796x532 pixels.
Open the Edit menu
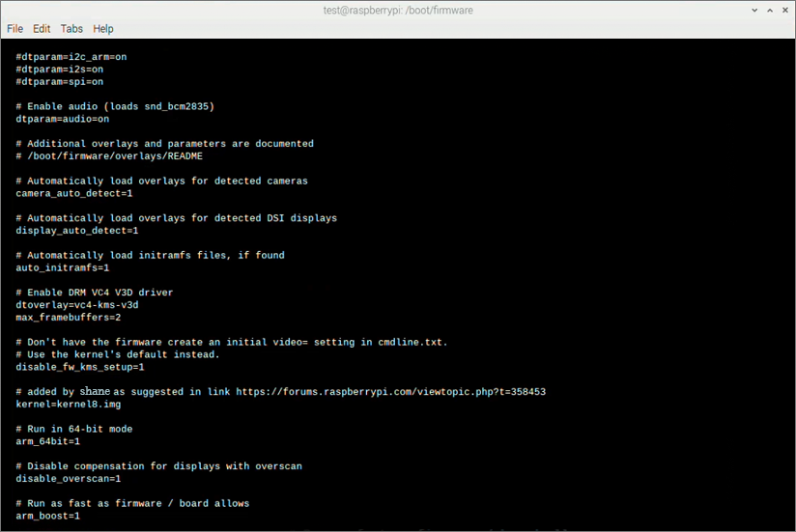pos(42,29)
